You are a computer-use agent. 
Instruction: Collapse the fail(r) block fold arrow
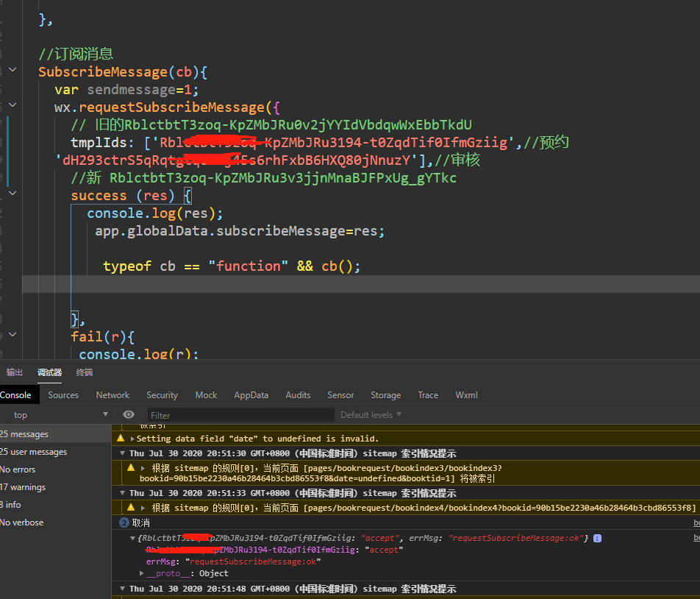(12, 335)
